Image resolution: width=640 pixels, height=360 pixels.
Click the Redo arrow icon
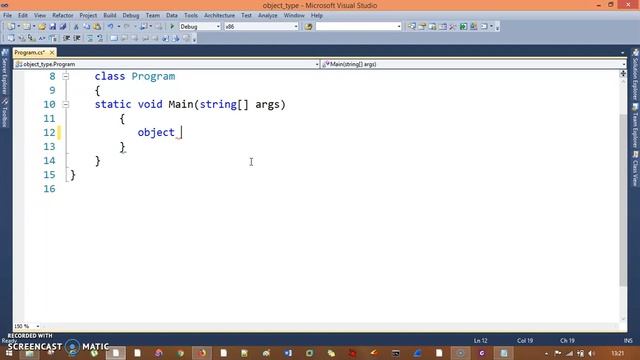[x=127, y=27]
